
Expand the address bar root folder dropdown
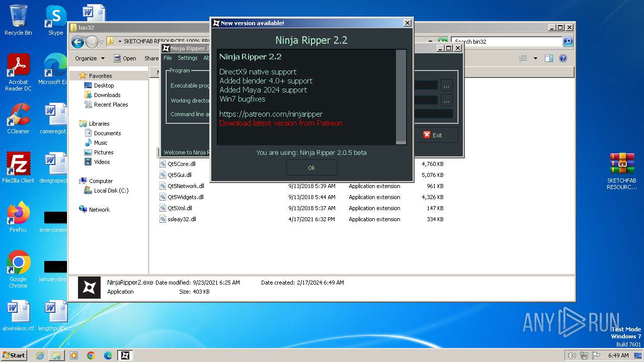pos(120,42)
